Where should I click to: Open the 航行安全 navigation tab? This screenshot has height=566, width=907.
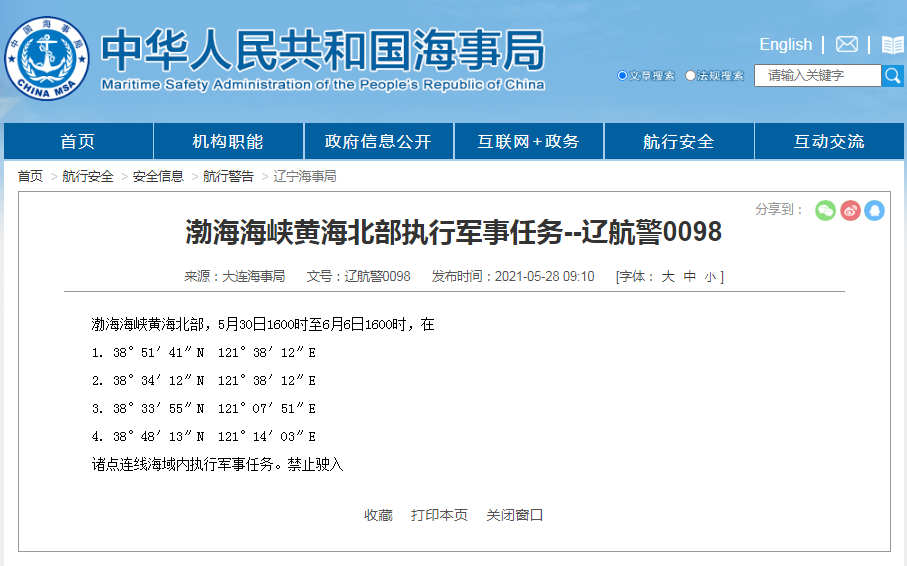click(x=679, y=141)
